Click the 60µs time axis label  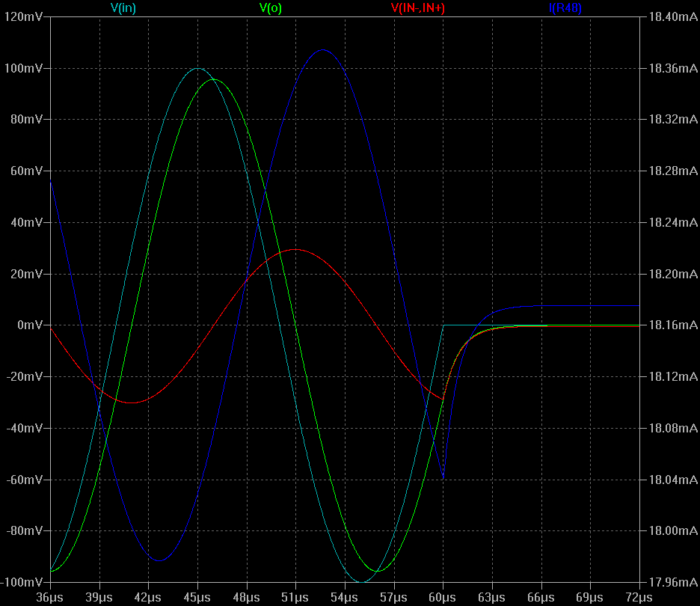pyautogui.click(x=443, y=598)
